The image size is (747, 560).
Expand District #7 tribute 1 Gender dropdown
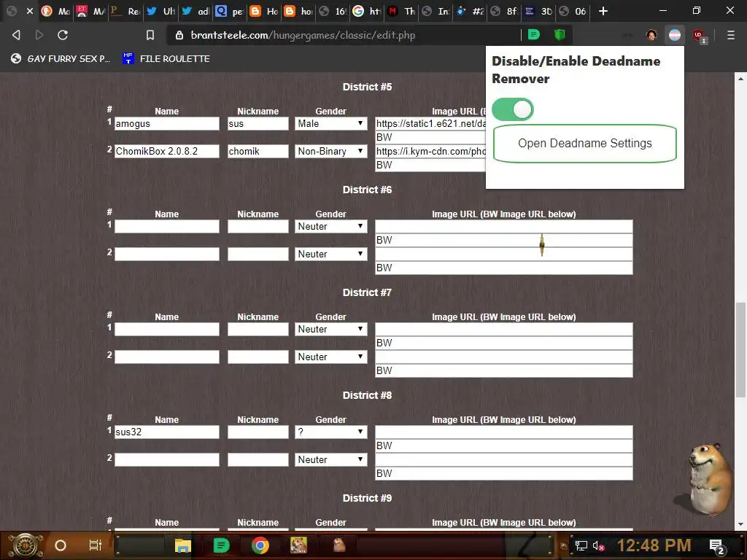[330, 329]
